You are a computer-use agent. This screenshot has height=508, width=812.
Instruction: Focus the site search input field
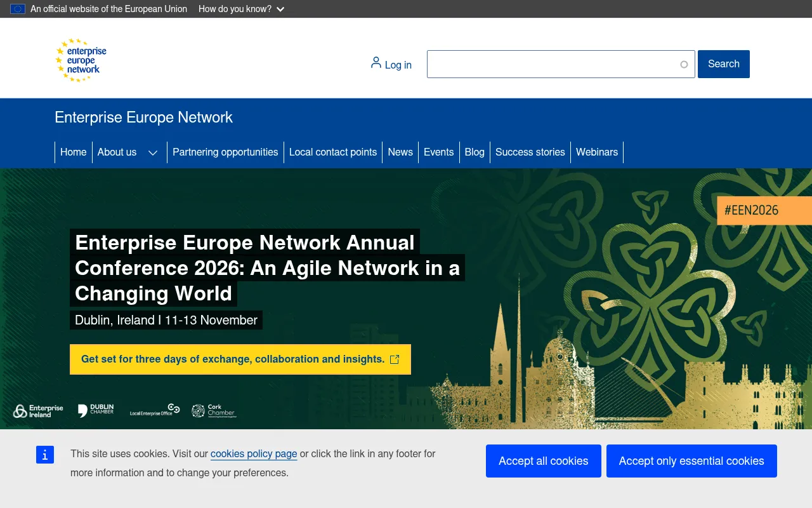point(561,64)
